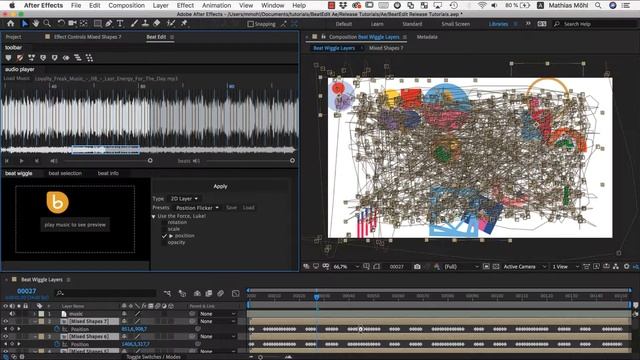
Task: Open the Composition menu
Action: (x=126, y=5)
